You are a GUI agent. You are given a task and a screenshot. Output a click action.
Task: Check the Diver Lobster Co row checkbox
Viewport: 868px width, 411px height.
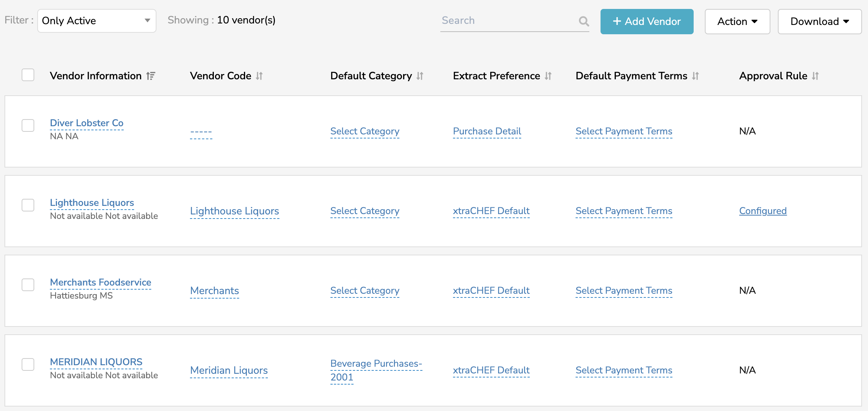(x=28, y=125)
